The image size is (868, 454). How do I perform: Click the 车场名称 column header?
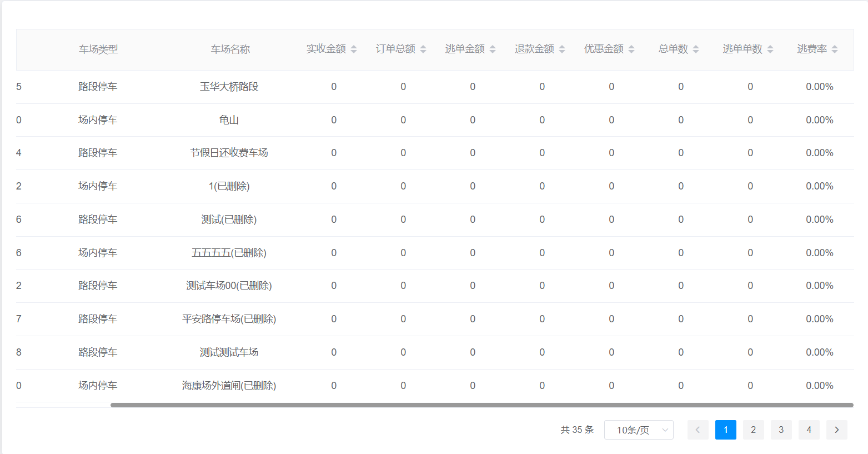point(230,49)
